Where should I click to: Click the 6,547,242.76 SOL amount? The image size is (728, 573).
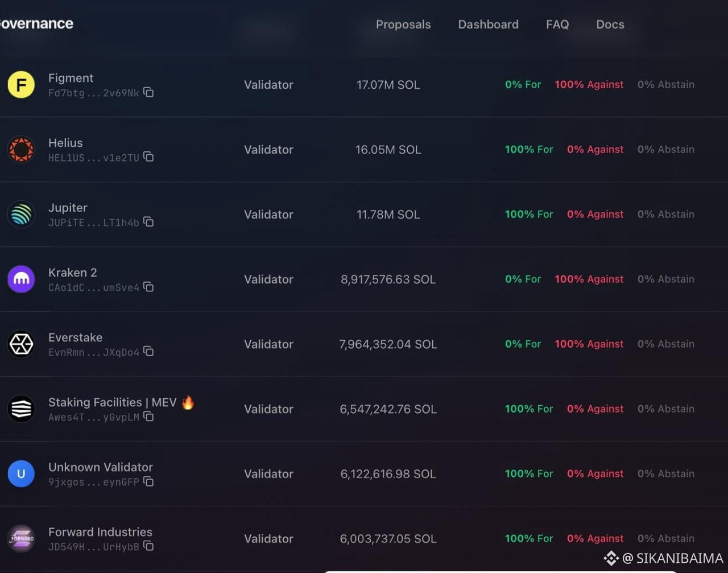[388, 409]
